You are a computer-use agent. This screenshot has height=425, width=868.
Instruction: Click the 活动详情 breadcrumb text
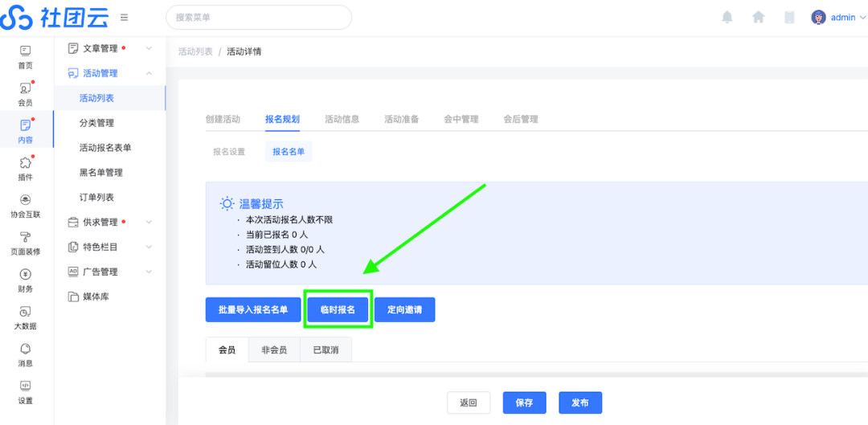tap(244, 52)
